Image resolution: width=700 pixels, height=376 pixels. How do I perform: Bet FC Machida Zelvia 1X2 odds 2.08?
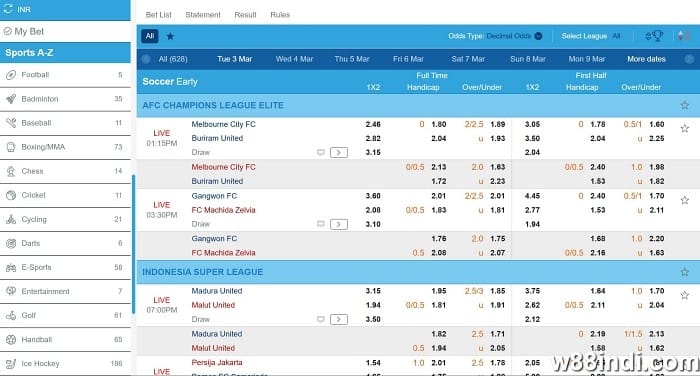tap(373, 210)
